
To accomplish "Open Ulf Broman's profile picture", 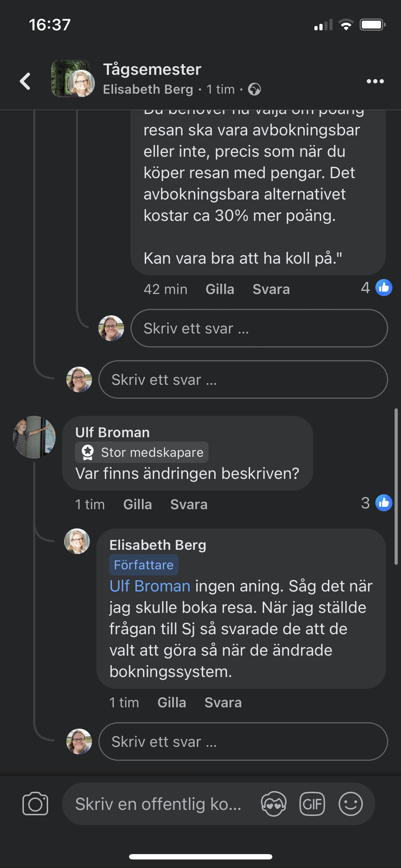I will point(34,437).
